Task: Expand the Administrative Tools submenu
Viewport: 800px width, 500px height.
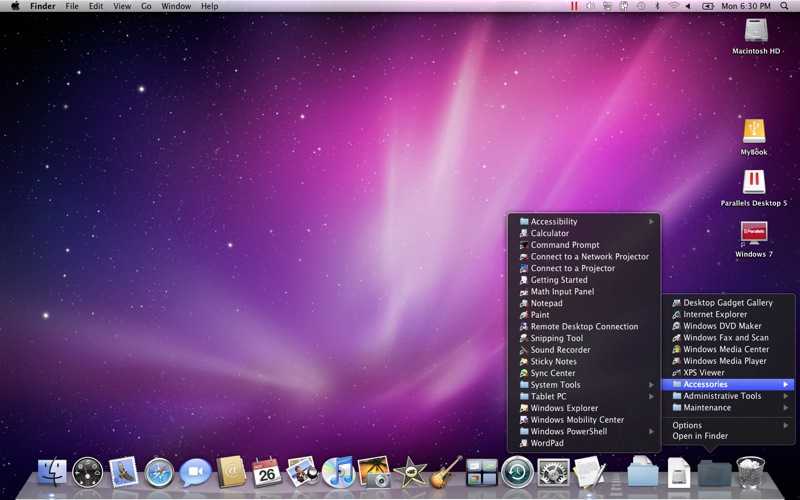Action: click(728, 396)
